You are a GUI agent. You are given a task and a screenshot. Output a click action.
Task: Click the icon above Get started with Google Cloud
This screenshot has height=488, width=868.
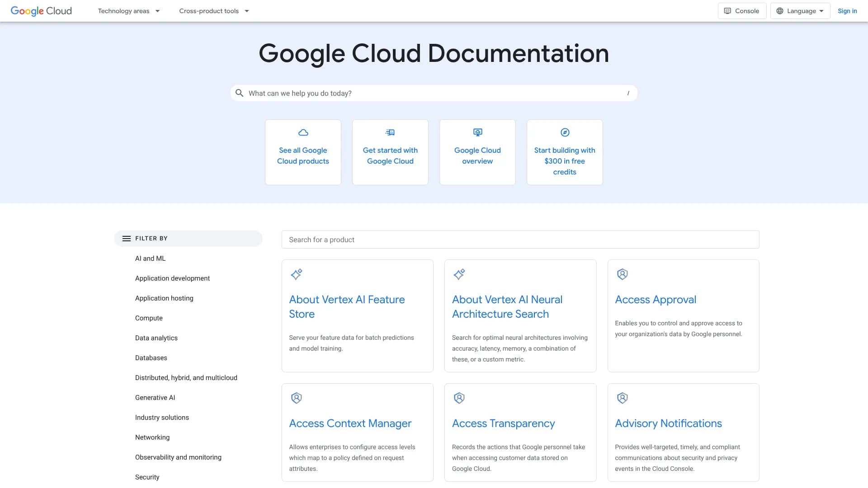(x=390, y=132)
